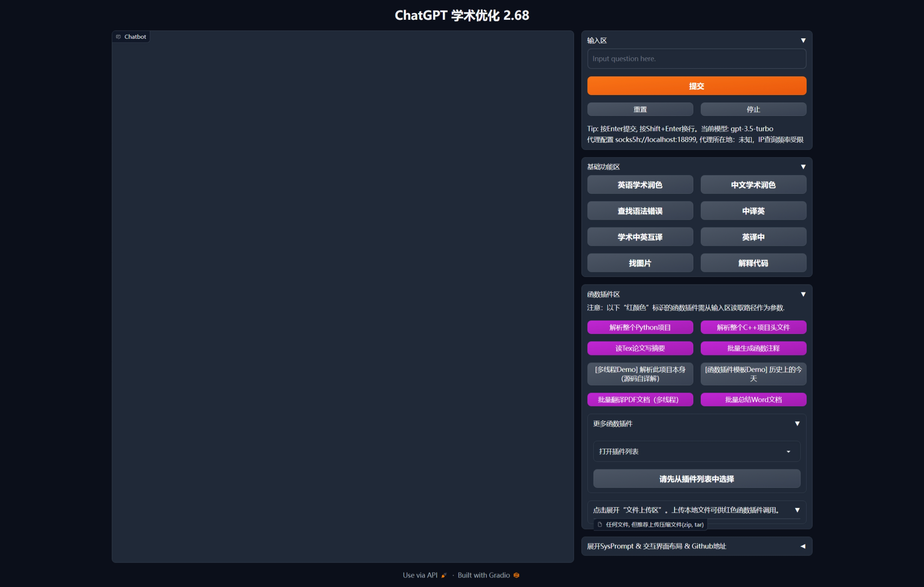Collapse the 函数插件区 section arrow
Image resolution: width=924 pixels, height=587 pixels.
click(x=803, y=294)
